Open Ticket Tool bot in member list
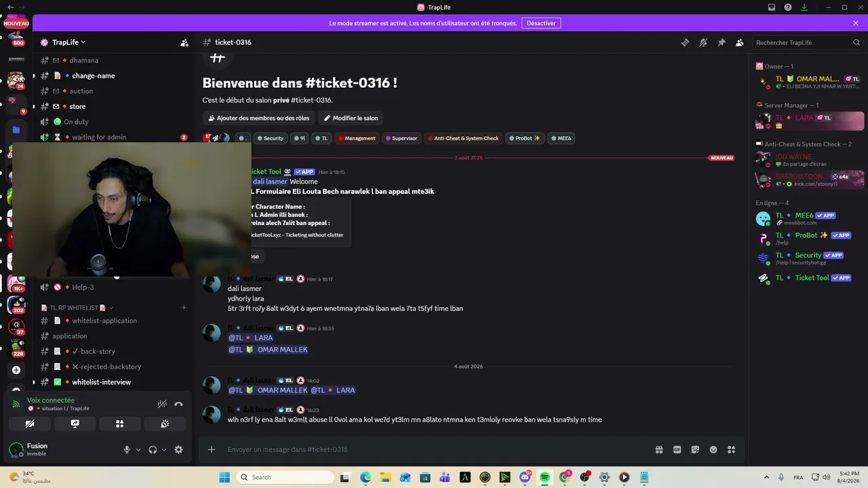This screenshot has width=868, height=488. 810,278
